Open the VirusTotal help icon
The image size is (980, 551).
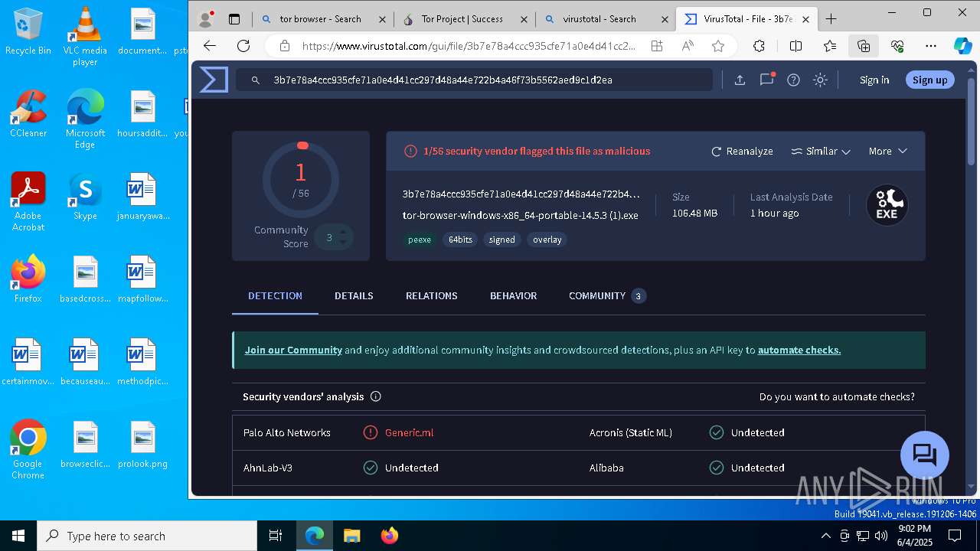[x=793, y=80]
